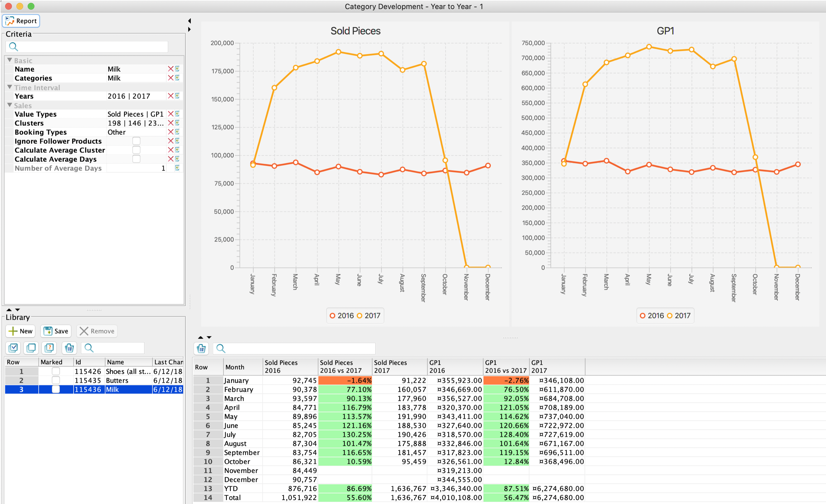Collapse the Basic criteria group

click(x=9, y=60)
